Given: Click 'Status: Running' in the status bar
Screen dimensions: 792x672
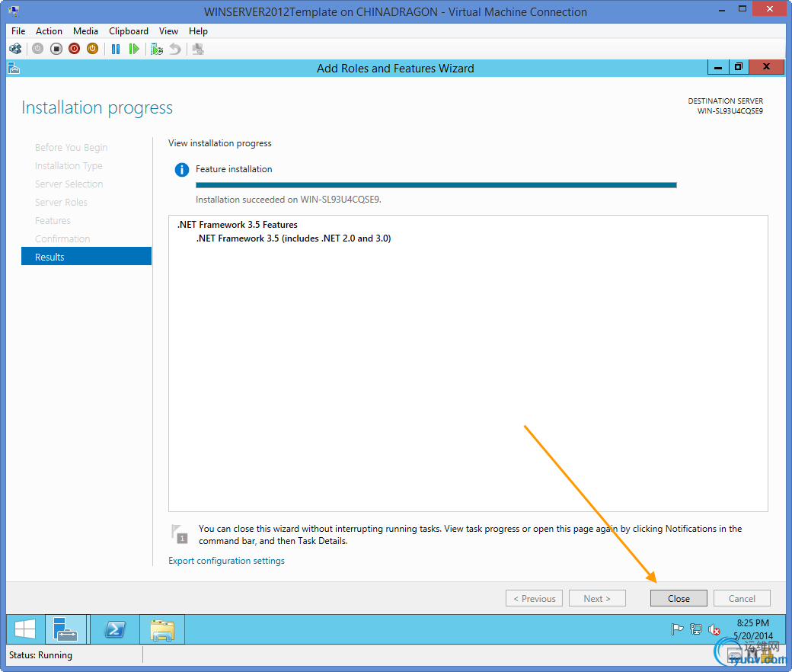Looking at the screenshot, I should tap(40, 655).
